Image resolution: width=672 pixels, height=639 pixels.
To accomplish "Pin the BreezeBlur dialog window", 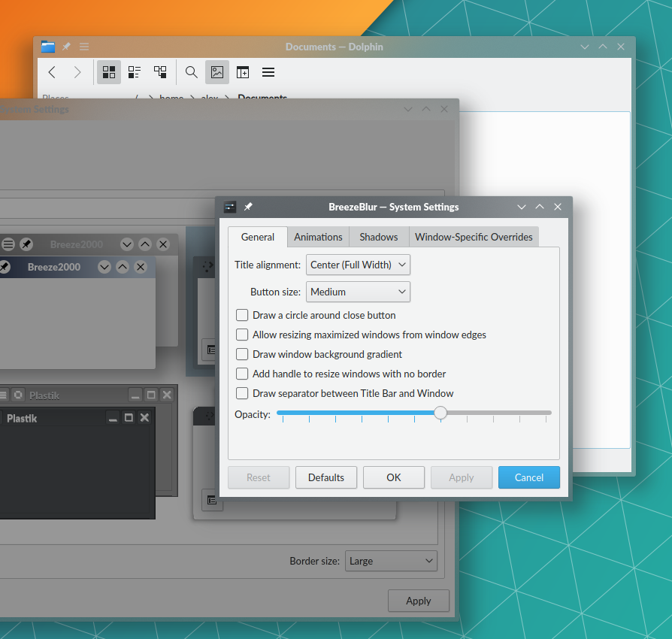I will (x=248, y=207).
